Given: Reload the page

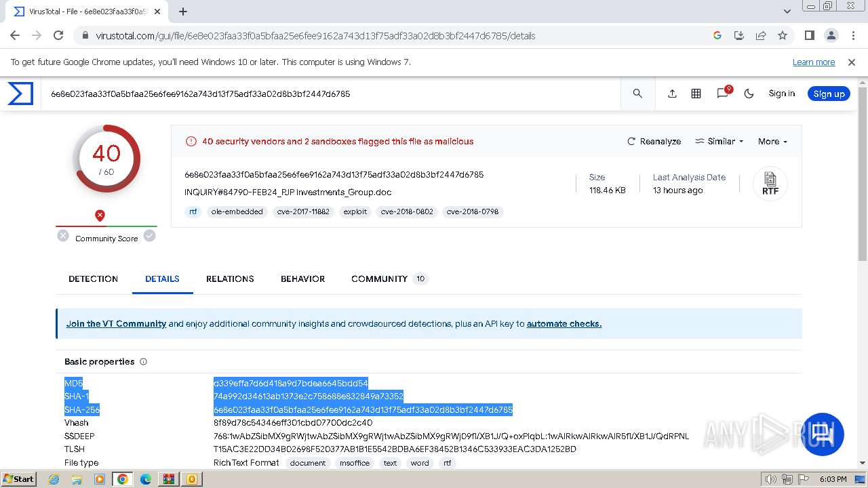Looking at the screenshot, I should (x=58, y=35).
